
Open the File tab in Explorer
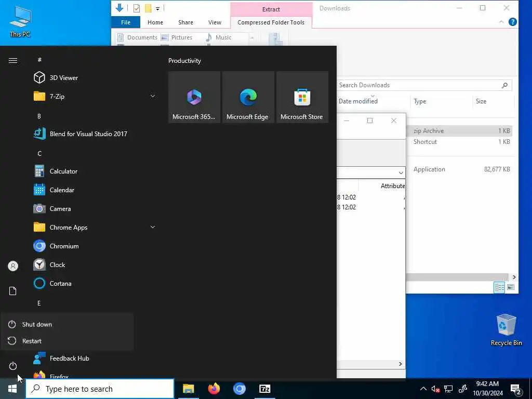point(126,22)
